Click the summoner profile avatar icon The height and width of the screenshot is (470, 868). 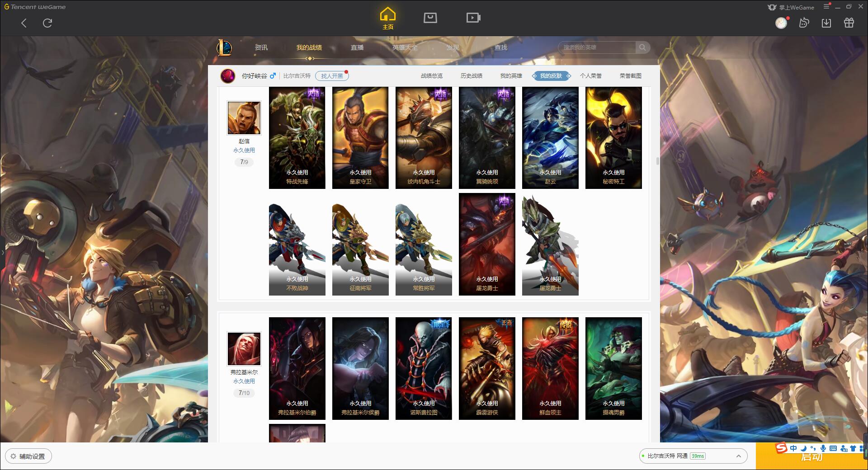[x=228, y=75]
